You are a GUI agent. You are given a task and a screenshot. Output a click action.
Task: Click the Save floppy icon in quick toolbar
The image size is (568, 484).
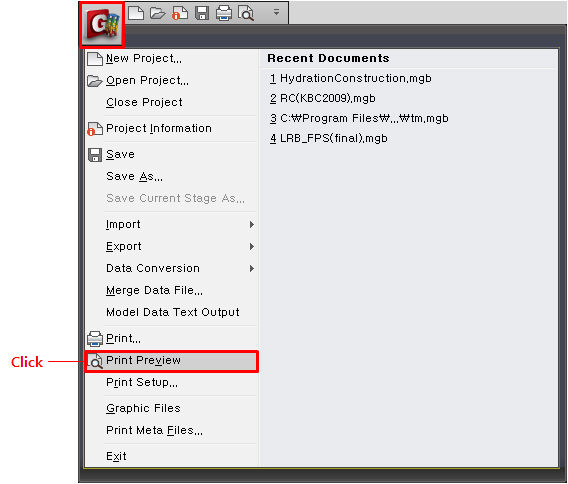(x=202, y=13)
